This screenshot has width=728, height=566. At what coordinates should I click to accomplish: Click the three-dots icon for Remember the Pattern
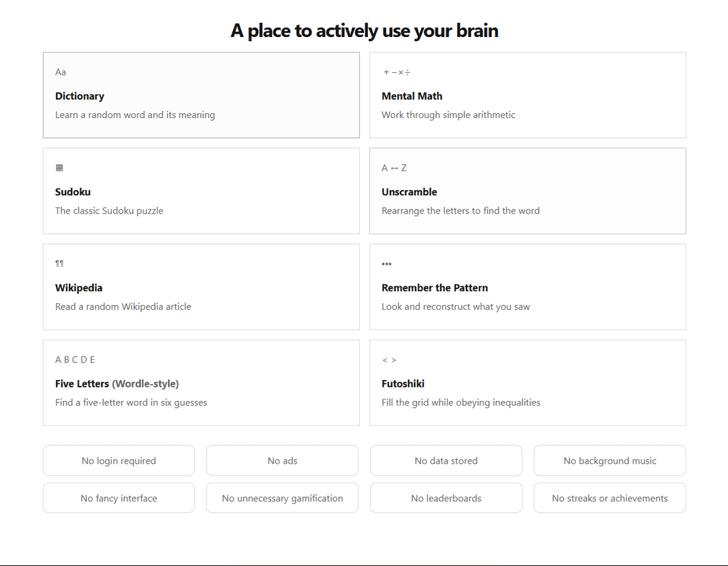pyautogui.click(x=387, y=263)
